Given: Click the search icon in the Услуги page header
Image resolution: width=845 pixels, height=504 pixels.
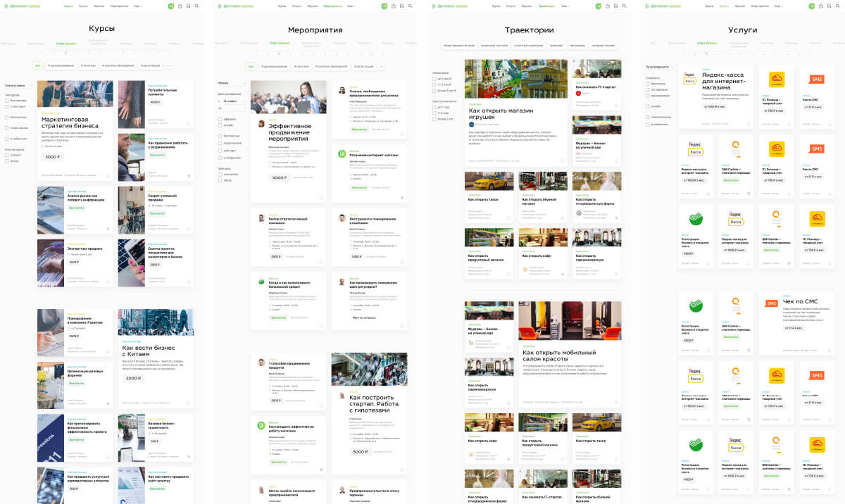Looking at the screenshot, I should pos(836,6).
